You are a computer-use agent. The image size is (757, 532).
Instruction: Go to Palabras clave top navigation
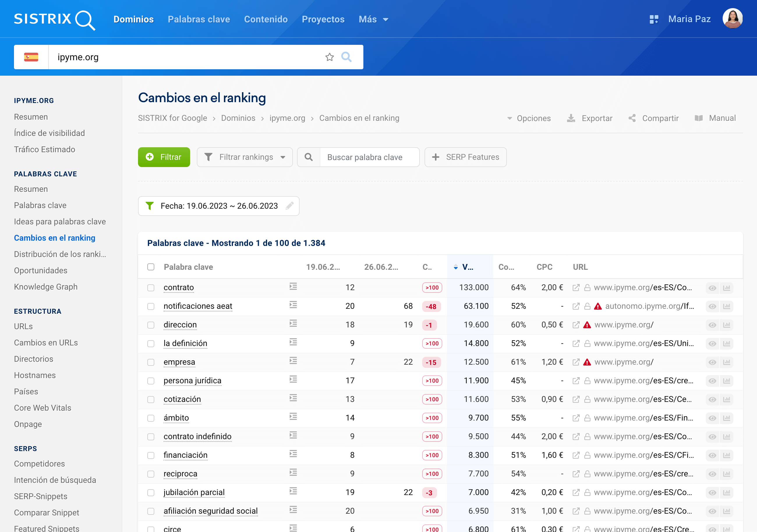[x=199, y=19]
